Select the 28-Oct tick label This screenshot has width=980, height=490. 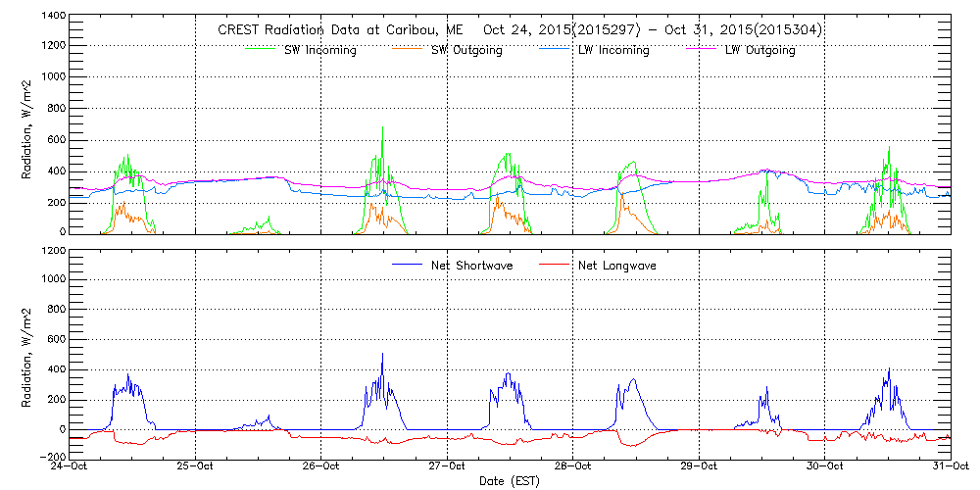[573, 467]
